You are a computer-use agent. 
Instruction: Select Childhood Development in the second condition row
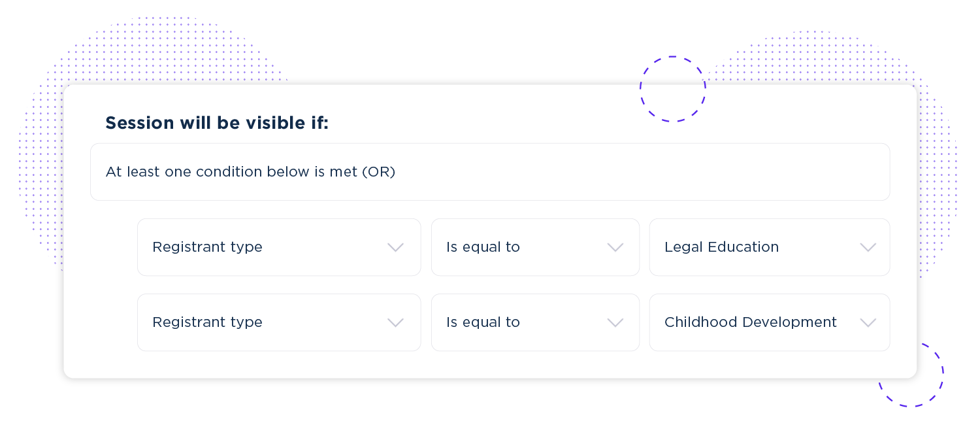[750, 322]
